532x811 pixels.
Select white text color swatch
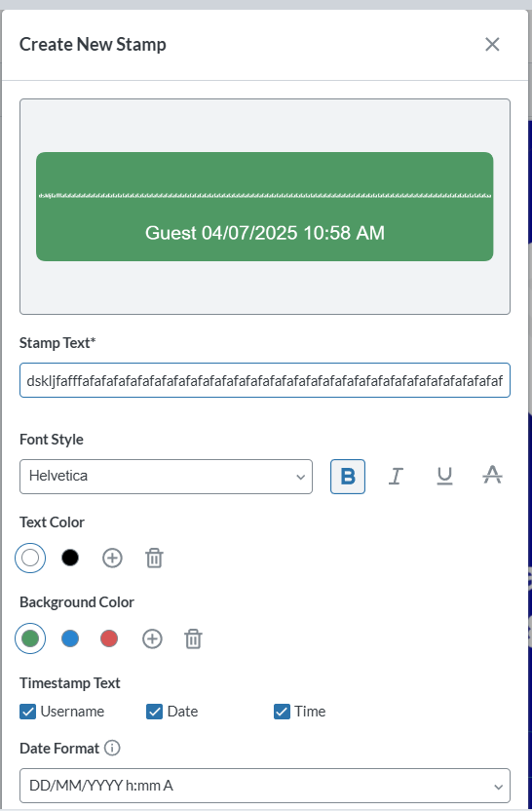pos(30,559)
